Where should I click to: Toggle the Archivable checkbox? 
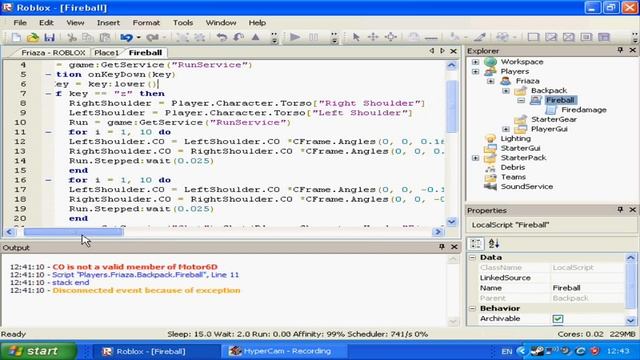pos(558,319)
